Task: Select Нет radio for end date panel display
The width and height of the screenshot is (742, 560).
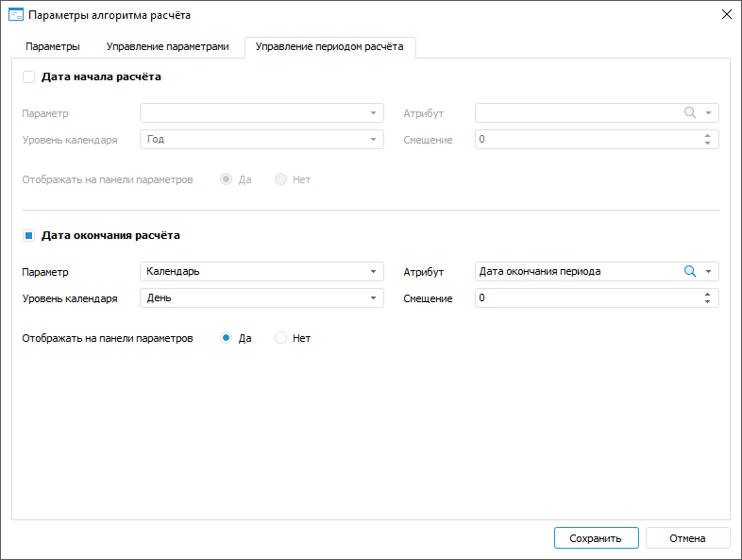Action: 280,338
